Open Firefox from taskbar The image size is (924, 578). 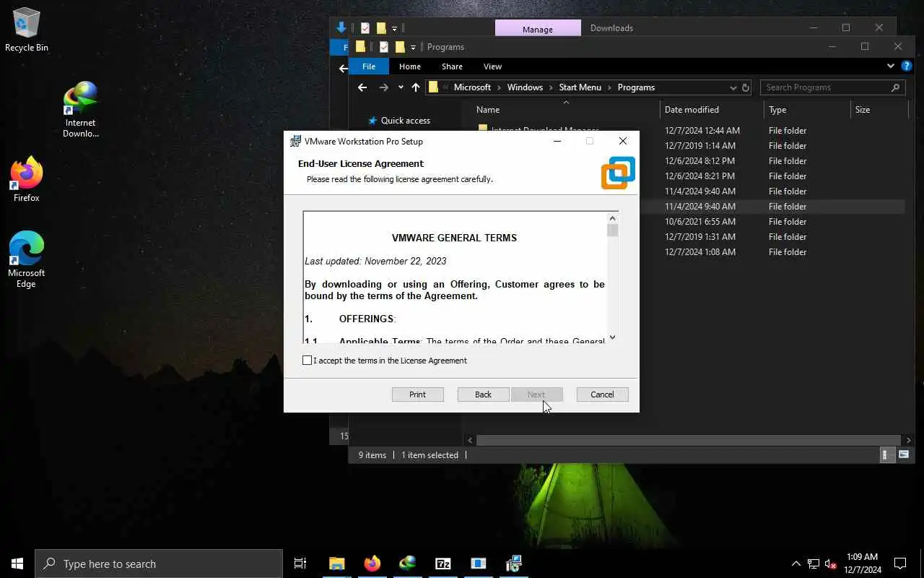point(372,564)
